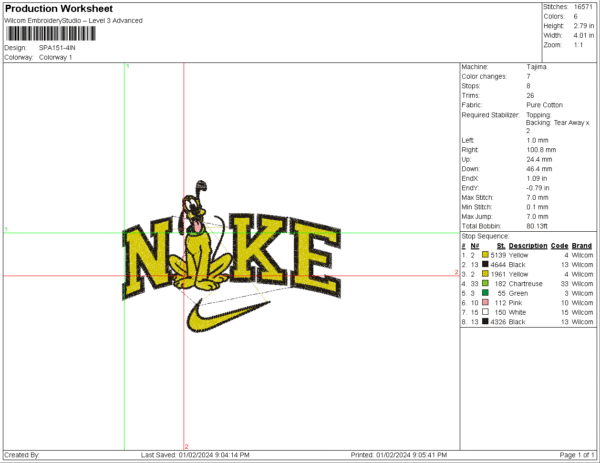This screenshot has width=600, height=463.
Task: Click the Height value 2.79 in
Action: click(x=584, y=26)
